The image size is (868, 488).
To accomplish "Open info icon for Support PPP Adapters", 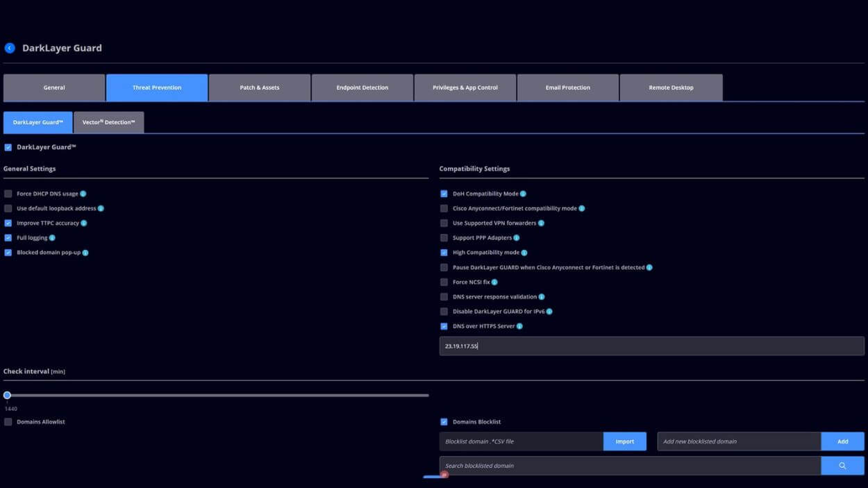I will [517, 238].
